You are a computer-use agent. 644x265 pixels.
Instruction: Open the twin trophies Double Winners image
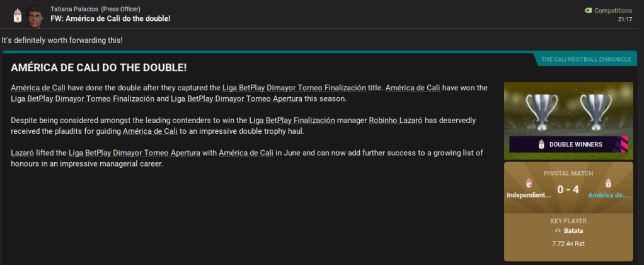568,112
